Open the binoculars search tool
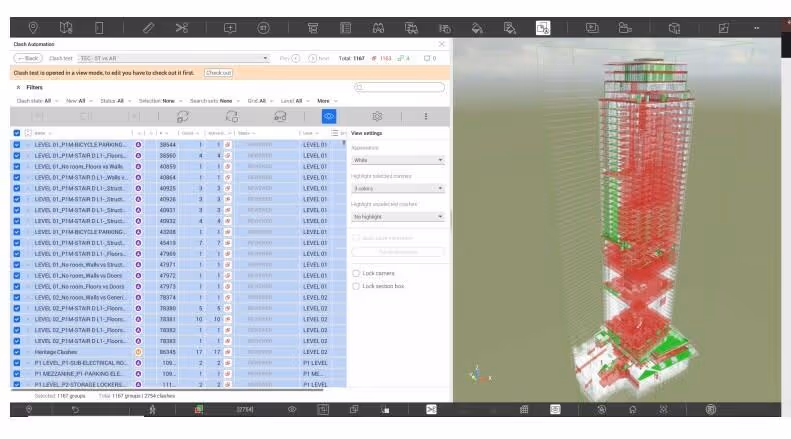 (378, 28)
